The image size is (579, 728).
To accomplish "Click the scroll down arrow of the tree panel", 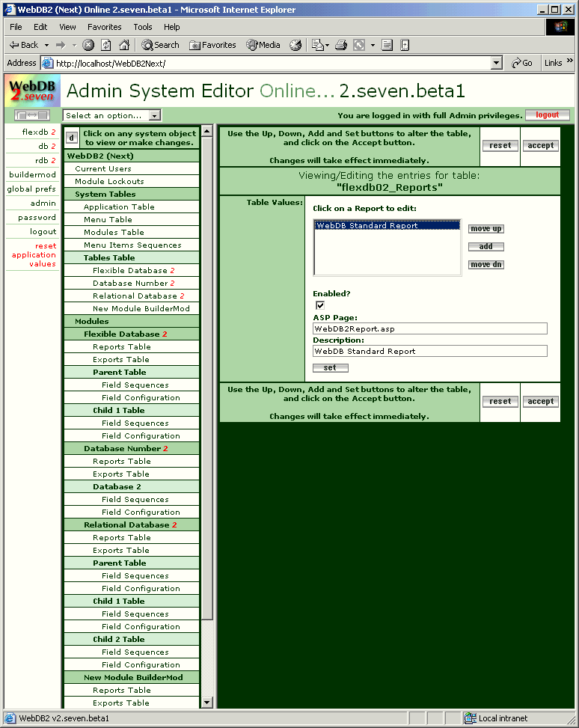I will [207, 702].
